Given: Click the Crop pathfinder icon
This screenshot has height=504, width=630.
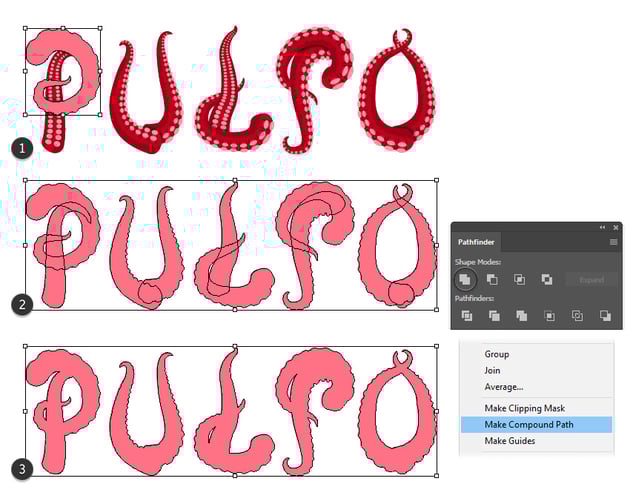Looking at the screenshot, I should tap(549, 316).
